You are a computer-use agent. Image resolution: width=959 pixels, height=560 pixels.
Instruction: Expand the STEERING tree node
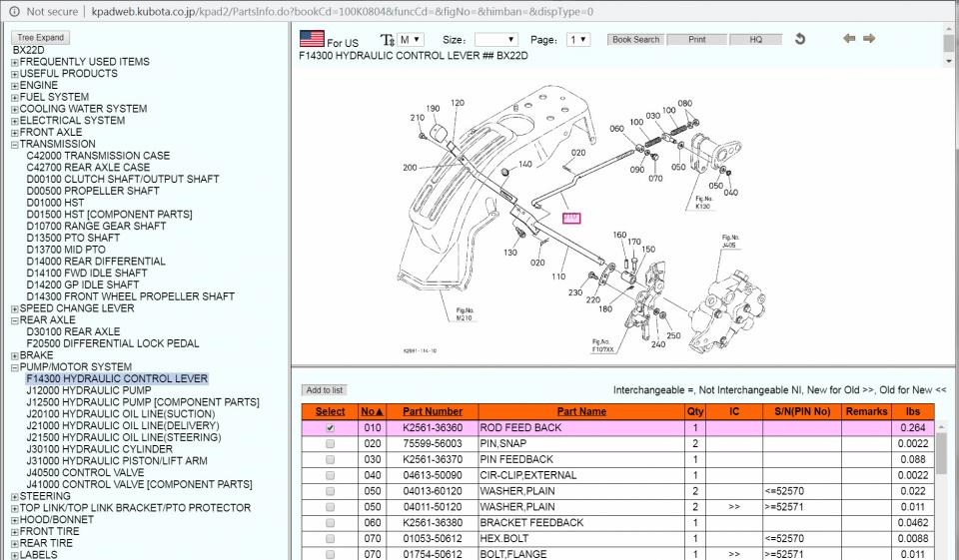pos(15,496)
